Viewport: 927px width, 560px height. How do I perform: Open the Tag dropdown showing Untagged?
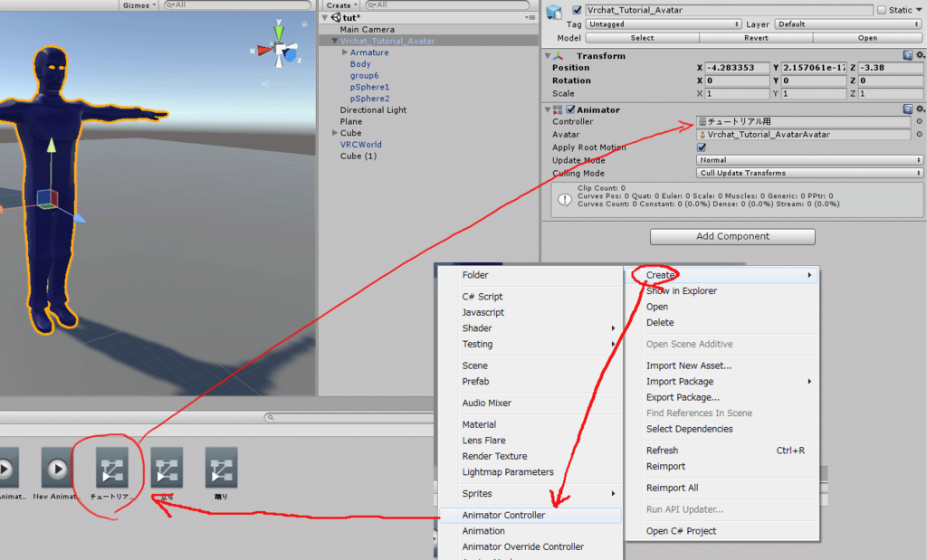[664, 24]
